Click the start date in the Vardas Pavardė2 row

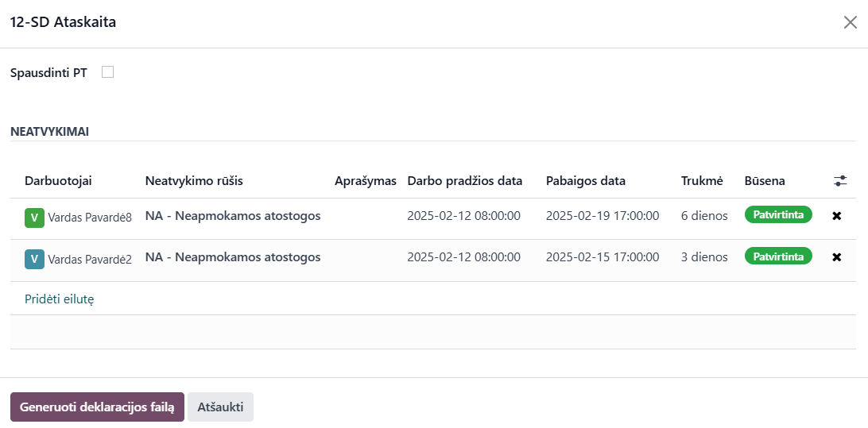click(x=464, y=257)
